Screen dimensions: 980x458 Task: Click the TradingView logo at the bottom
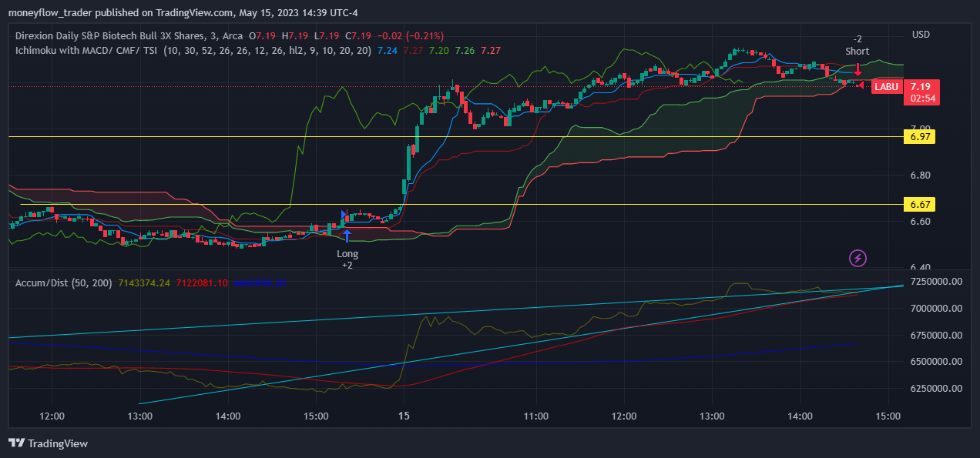click(x=48, y=443)
